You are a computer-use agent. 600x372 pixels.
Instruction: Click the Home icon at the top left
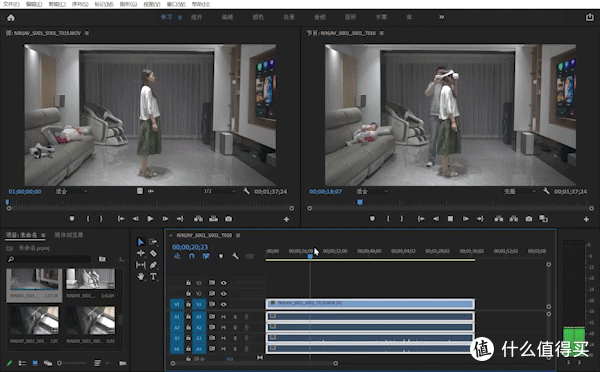11,18
